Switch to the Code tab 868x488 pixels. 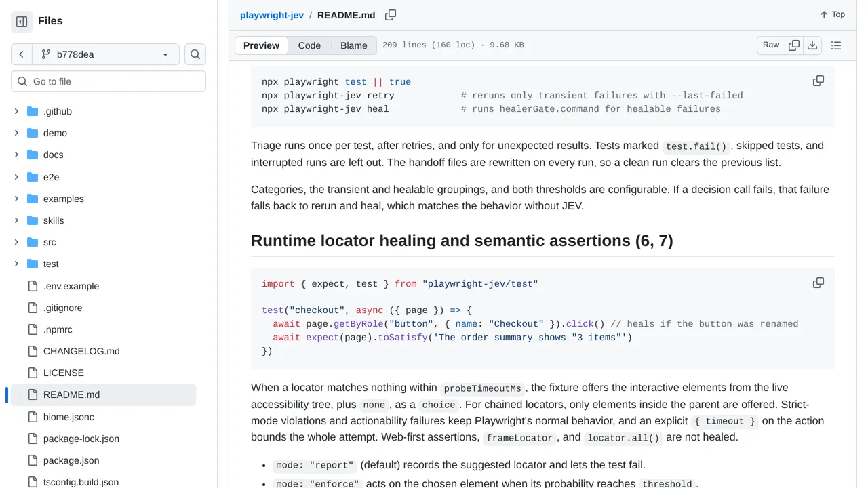click(309, 45)
